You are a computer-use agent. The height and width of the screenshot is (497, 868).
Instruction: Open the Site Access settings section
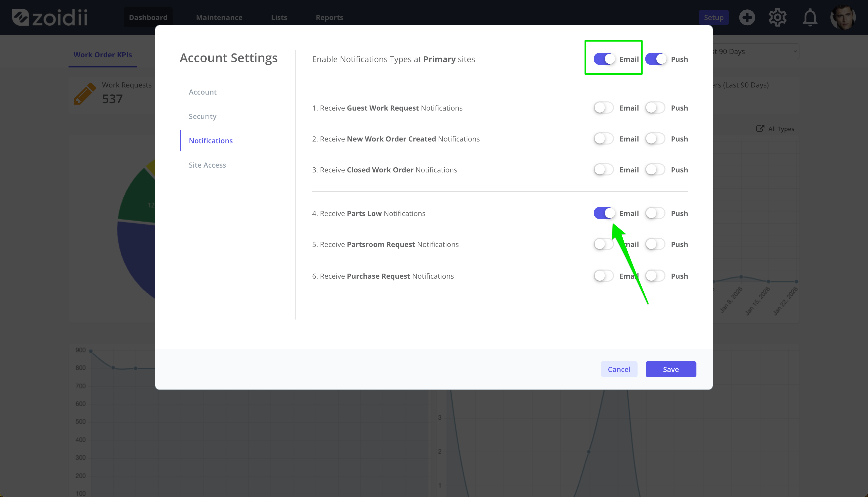(x=207, y=165)
